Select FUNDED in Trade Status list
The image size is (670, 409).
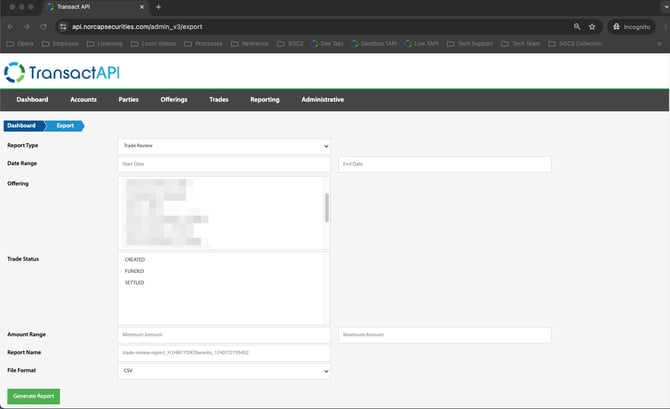click(x=135, y=271)
